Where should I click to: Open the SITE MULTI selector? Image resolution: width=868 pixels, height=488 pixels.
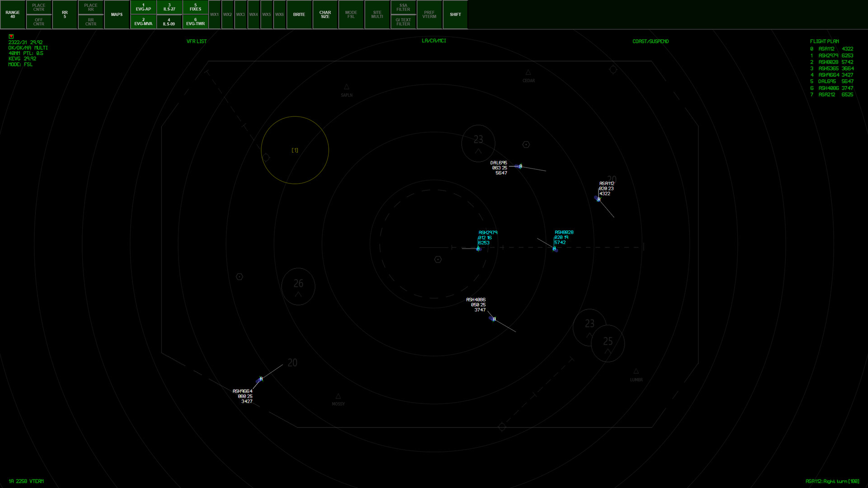(x=377, y=14)
